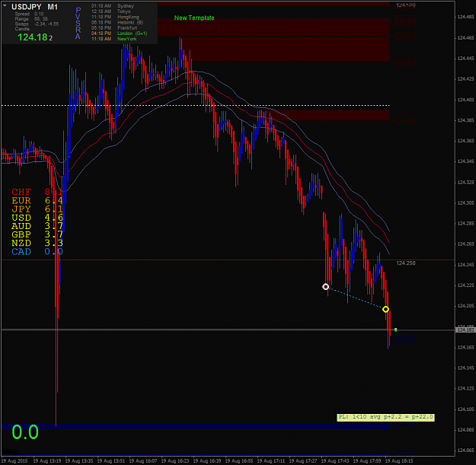Select the Tokyo 12:18 AM session row

point(110,11)
